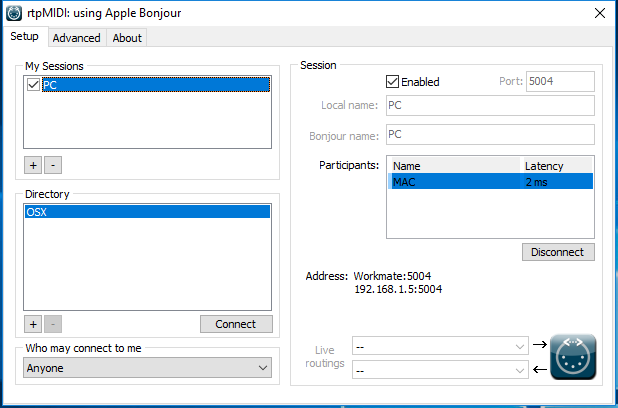Click the disabled minus button under Directory
The image size is (618, 408).
coord(53,324)
